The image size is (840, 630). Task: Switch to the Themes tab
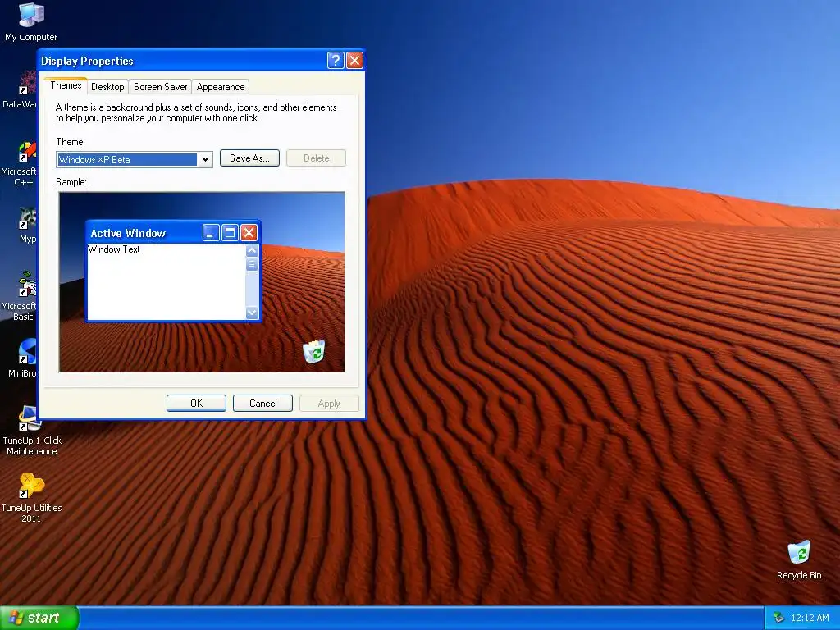click(66, 85)
